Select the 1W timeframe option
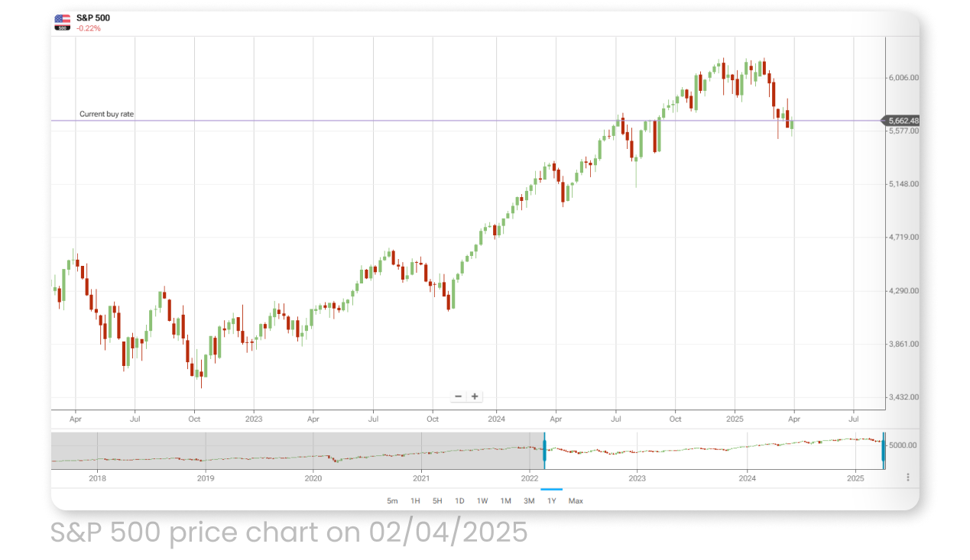Viewport: 970px width, 560px height. (x=482, y=500)
